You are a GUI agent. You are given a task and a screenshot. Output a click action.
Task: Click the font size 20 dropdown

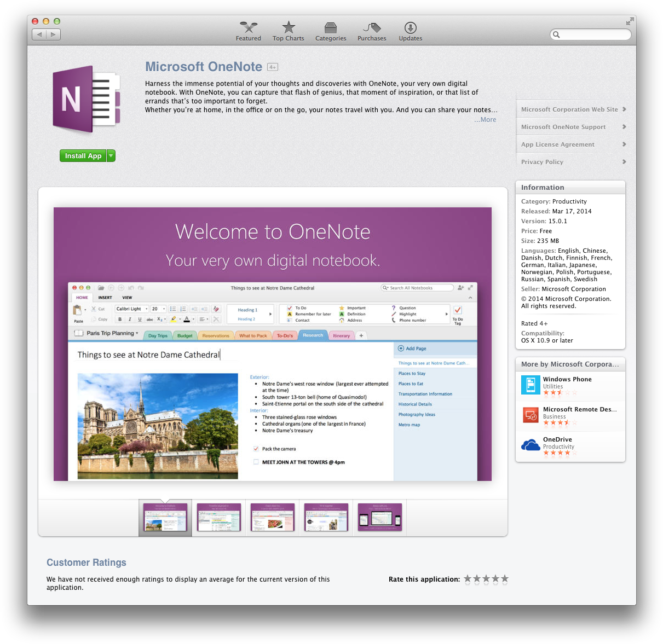(158, 309)
